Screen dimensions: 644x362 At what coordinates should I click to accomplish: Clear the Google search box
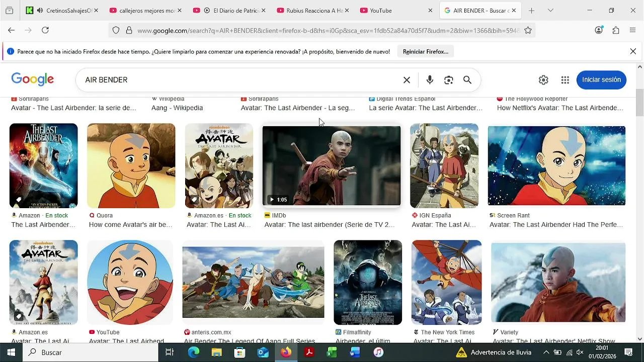[x=407, y=80]
